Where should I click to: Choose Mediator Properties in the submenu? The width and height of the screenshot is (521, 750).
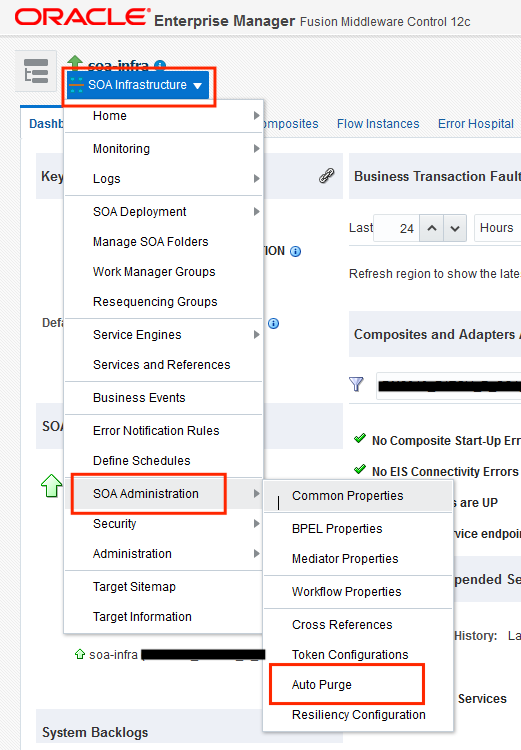(x=358, y=559)
